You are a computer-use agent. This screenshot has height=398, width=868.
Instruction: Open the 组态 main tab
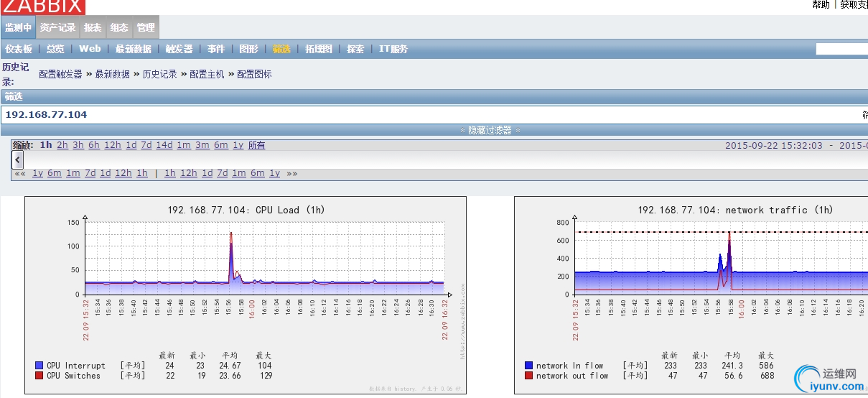pyautogui.click(x=119, y=27)
